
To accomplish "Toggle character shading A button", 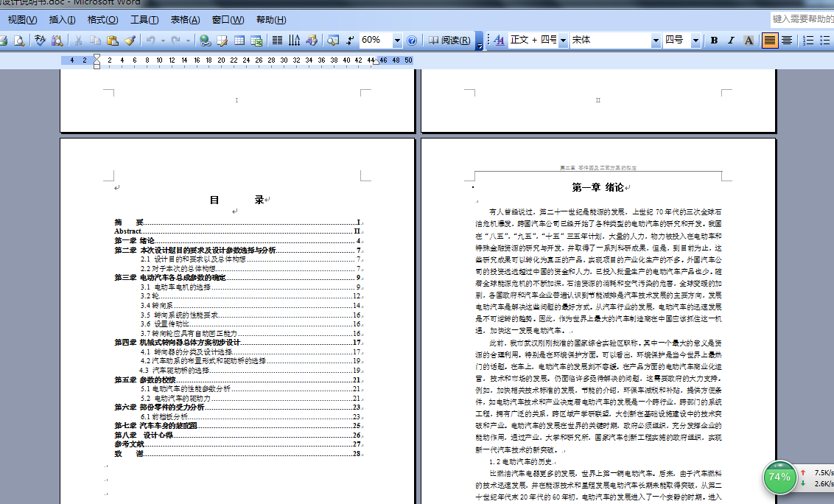I will [749, 41].
